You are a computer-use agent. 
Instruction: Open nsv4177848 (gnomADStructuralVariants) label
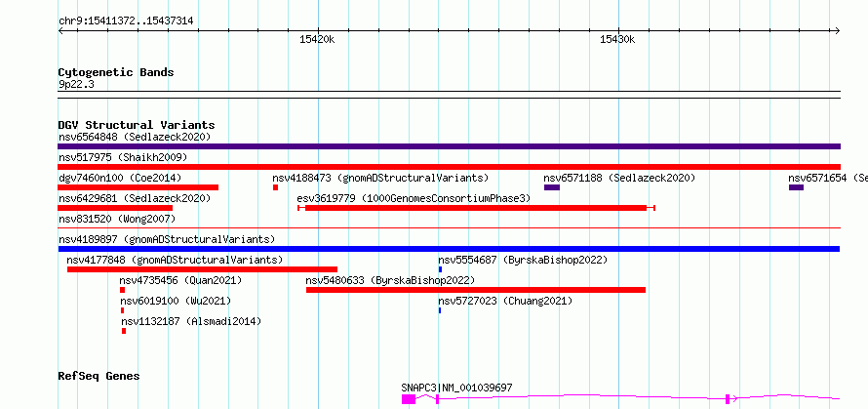(175, 260)
